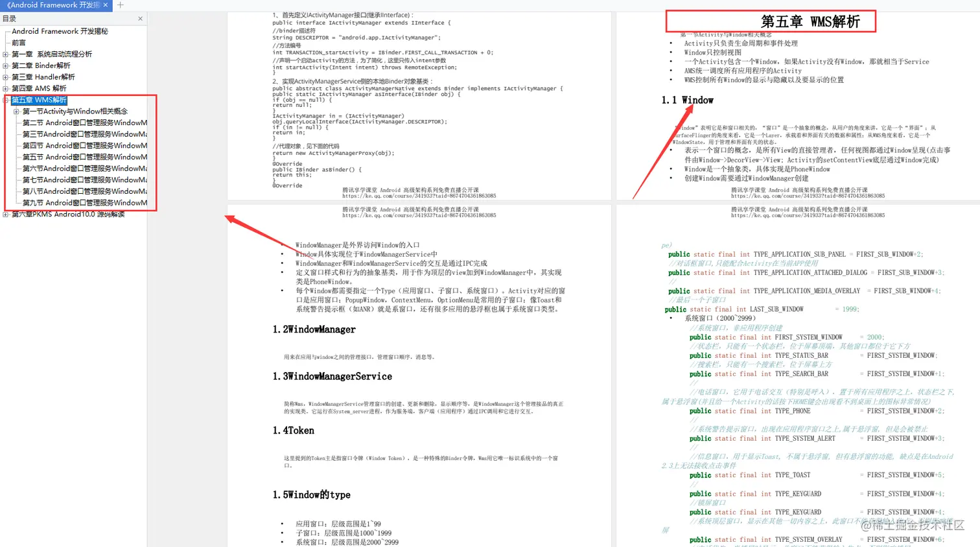Jump to the 前言 outline entry
Screen dimensions: 980x547
coord(19,43)
